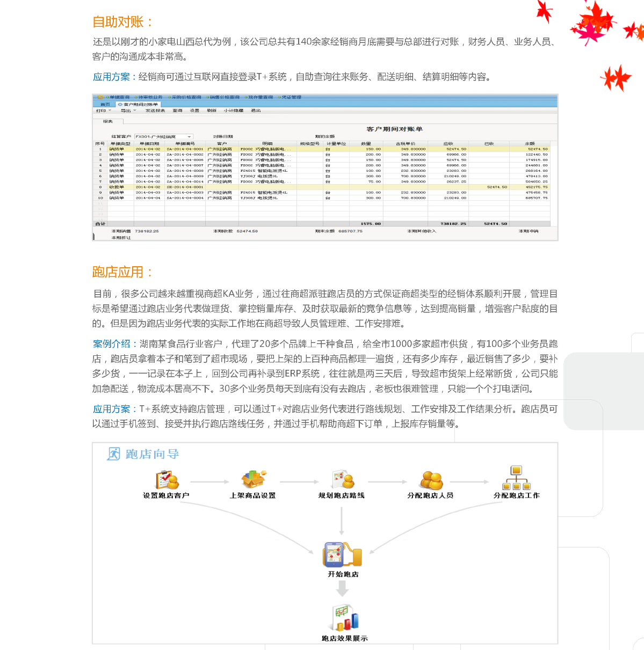
Task: Open the 单据查询 shortcut link
Action: click(x=119, y=97)
